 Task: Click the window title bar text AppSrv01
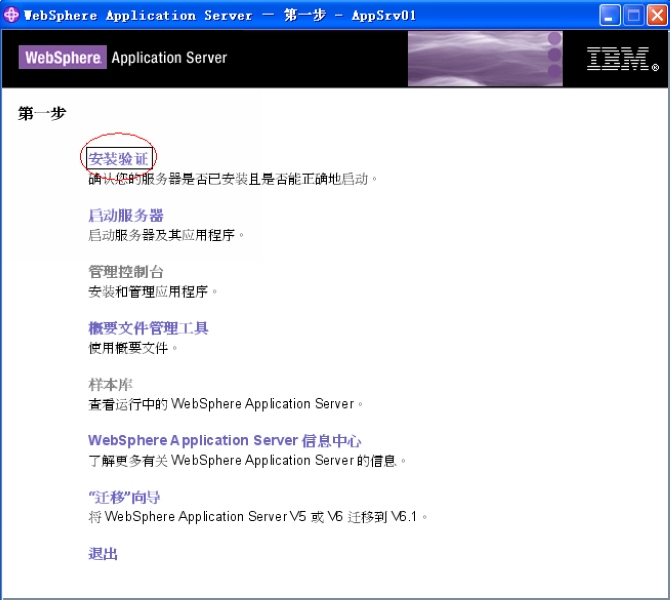point(384,15)
